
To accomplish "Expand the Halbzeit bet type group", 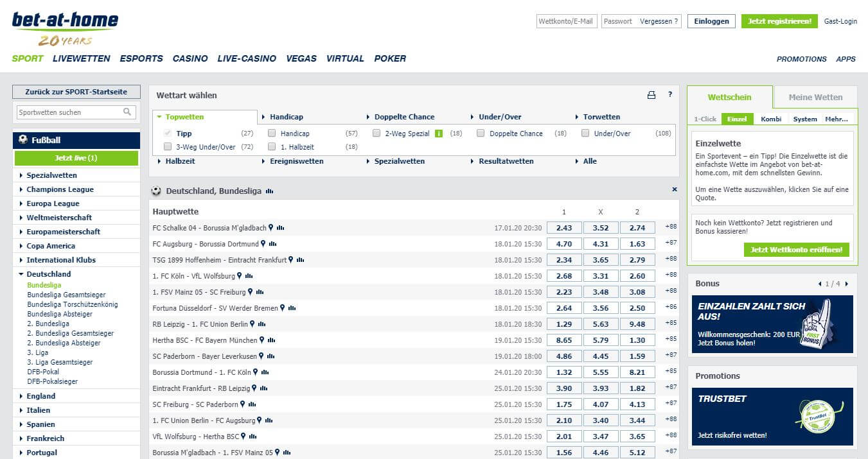I will click(x=177, y=161).
